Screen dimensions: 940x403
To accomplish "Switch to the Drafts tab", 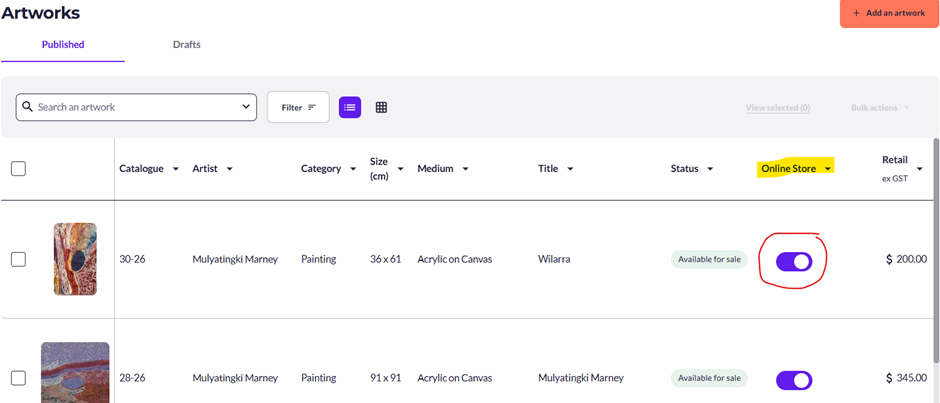I will tap(187, 45).
